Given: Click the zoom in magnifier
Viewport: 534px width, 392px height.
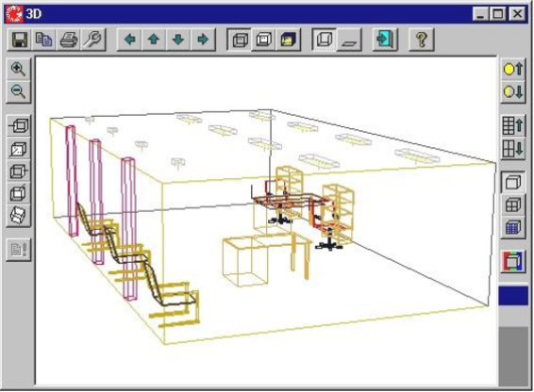Looking at the screenshot, I should tap(18, 69).
